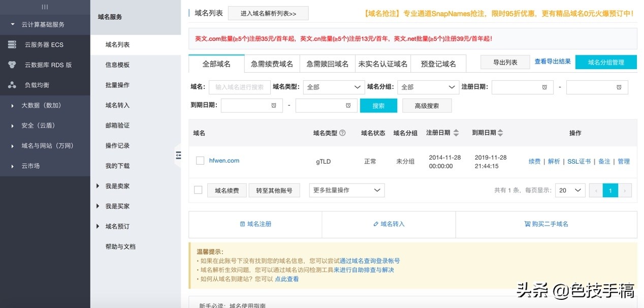Click the list icon atop the dark sidebar
Image resolution: width=644 pixels, height=308 pixels.
click(x=45, y=7)
